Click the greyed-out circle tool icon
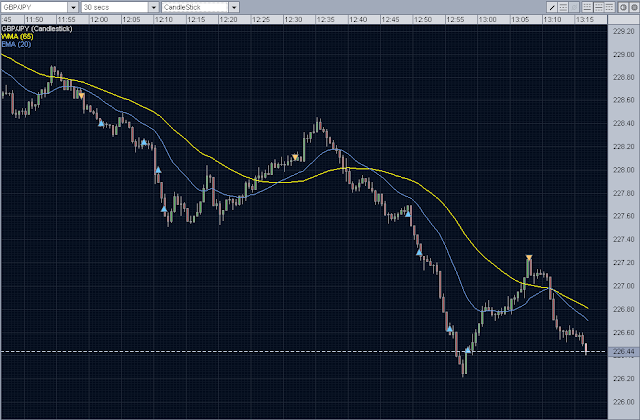This screenshot has width=640, height=420. 574,7
